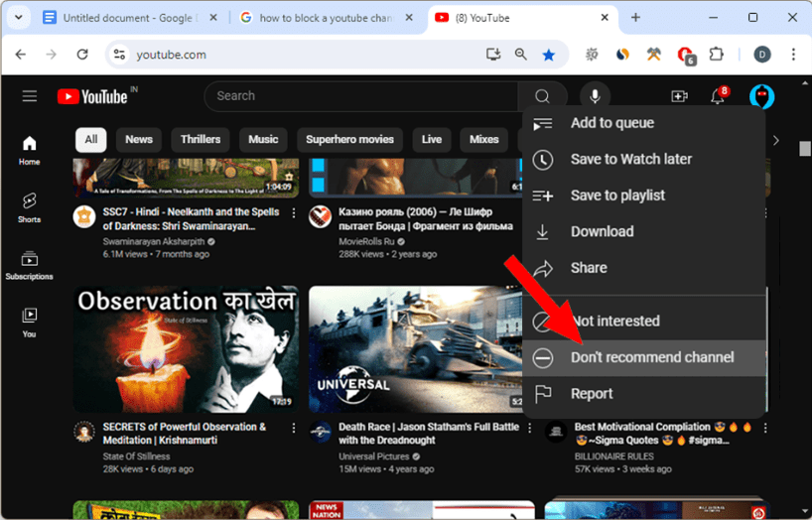
Task: Switch to the how to block a youtube channel tab
Action: tap(326, 18)
